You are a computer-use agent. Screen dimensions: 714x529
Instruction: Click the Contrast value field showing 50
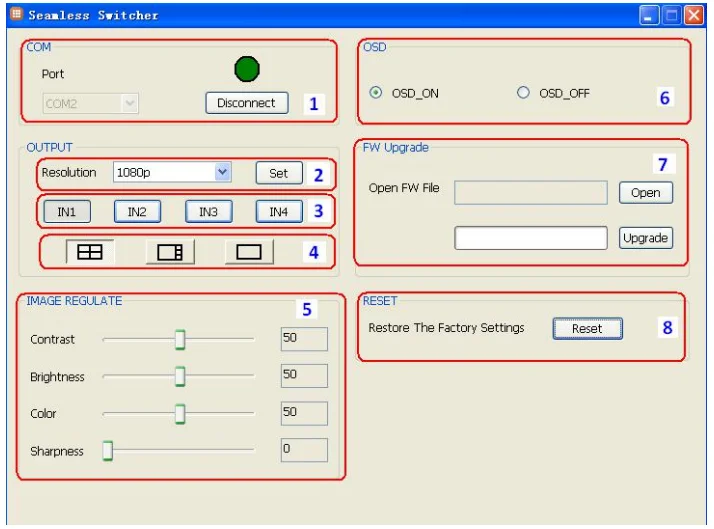coord(304,339)
